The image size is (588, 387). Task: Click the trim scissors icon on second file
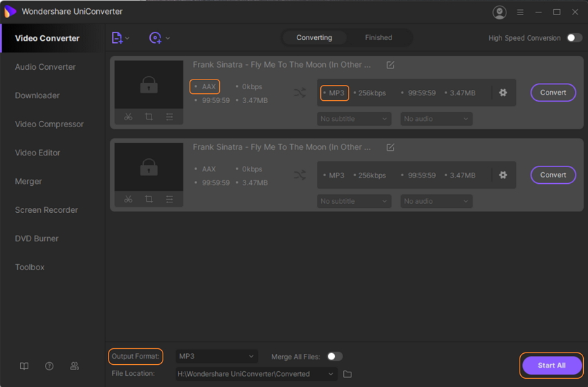pos(128,199)
